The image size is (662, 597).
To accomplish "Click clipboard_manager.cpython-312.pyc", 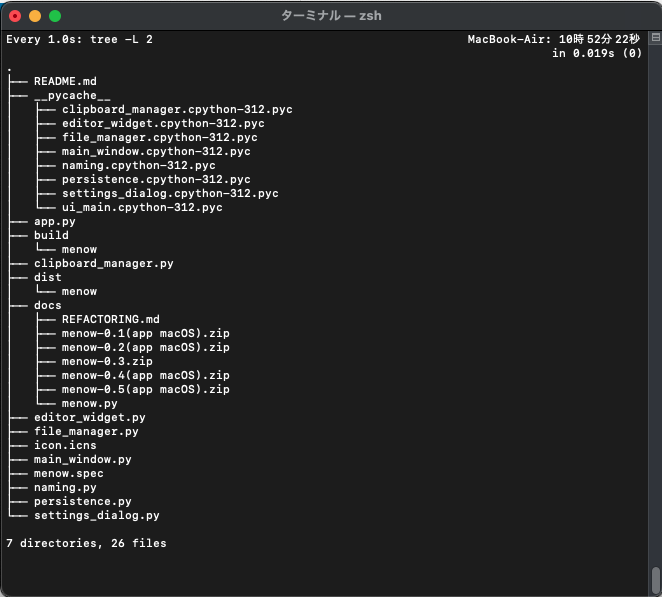I will pyautogui.click(x=177, y=109).
